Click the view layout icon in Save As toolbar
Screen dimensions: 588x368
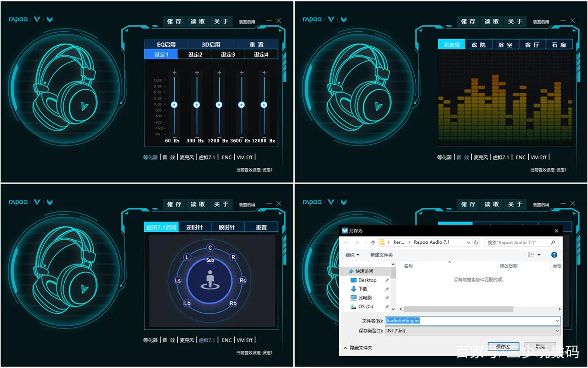pyautogui.click(x=531, y=255)
